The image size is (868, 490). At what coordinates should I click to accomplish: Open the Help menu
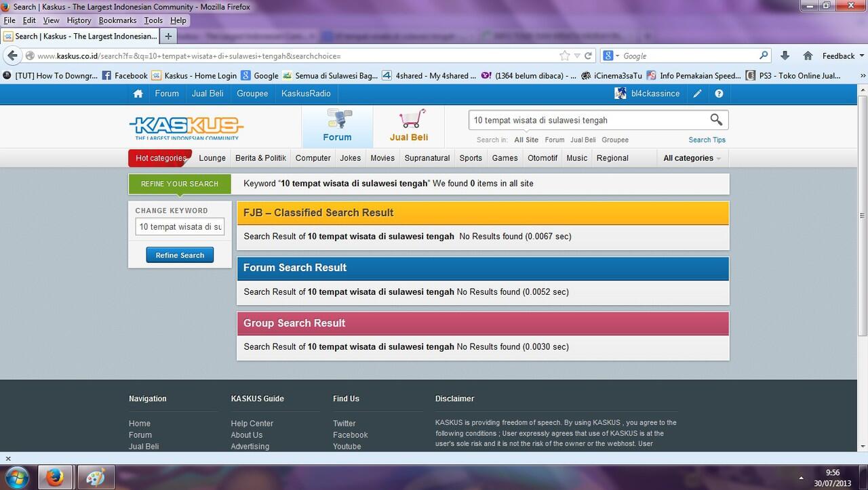[178, 20]
